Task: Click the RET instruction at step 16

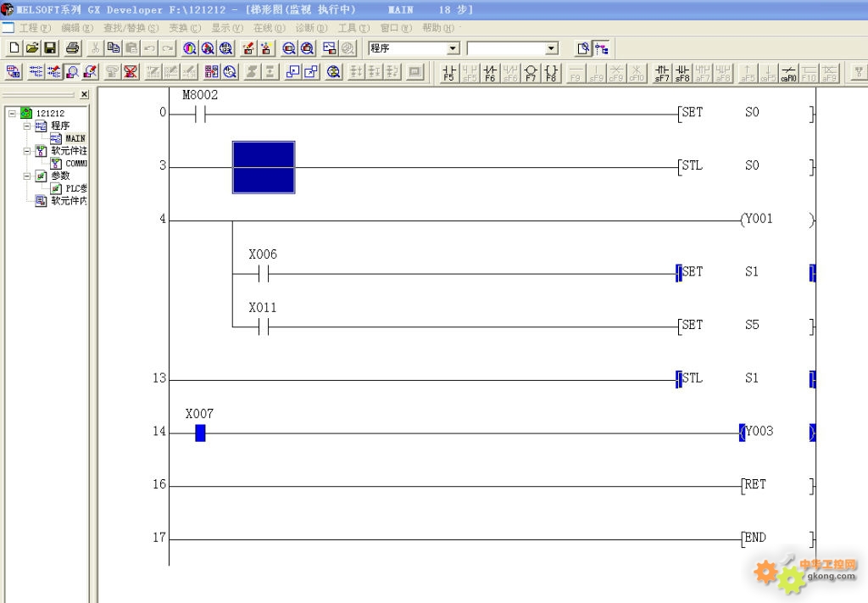Action: coord(778,486)
